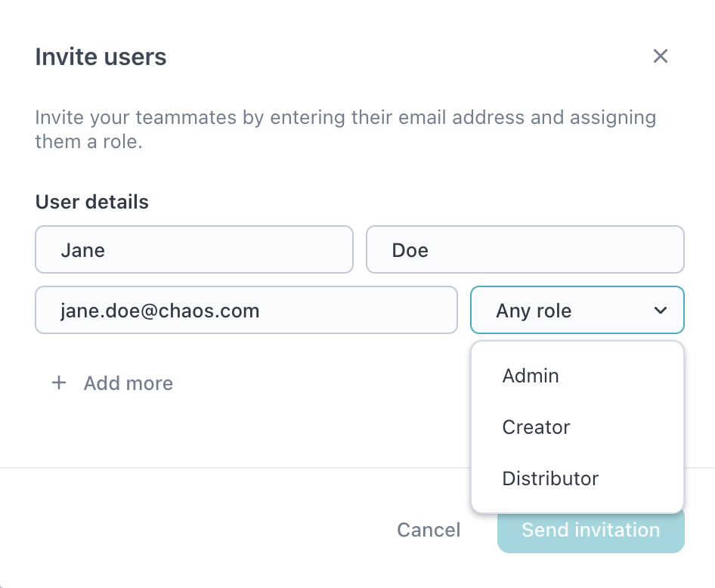715x588 pixels.
Task: Click the last name field containing Doe
Action: coord(525,250)
